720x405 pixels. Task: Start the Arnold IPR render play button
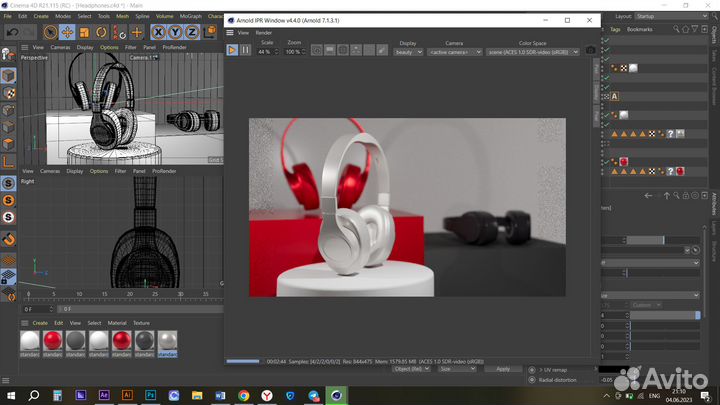(232, 50)
